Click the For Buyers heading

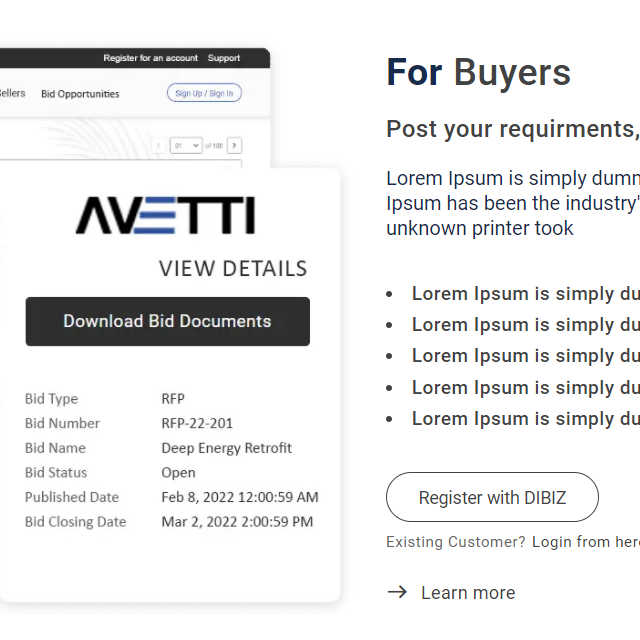478,73
